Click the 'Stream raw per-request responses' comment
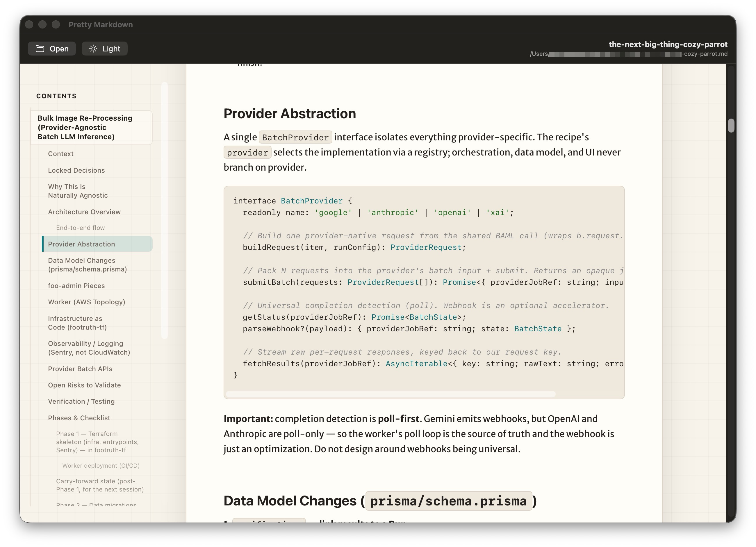The width and height of the screenshot is (756, 547). pos(402,352)
